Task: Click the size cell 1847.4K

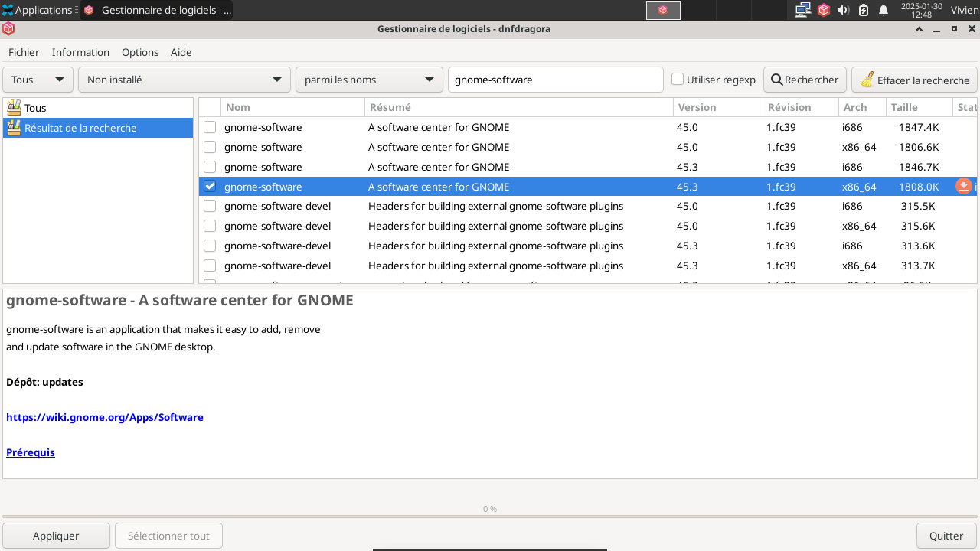Action: (919, 127)
